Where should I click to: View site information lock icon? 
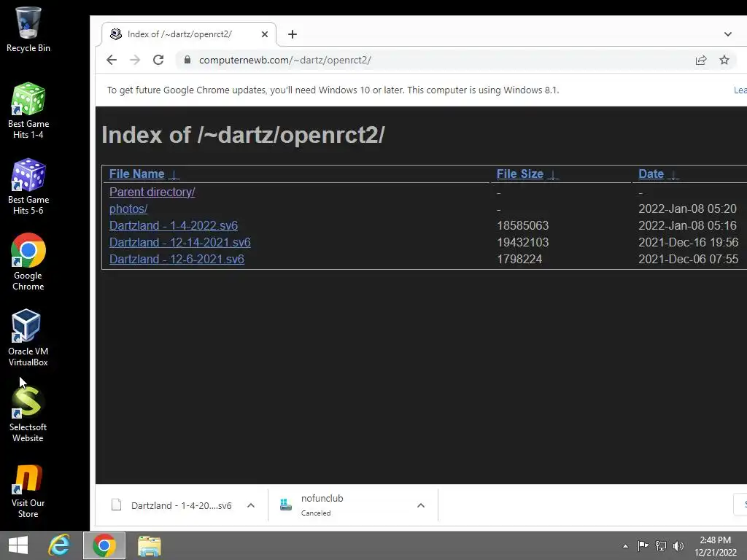coord(187,60)
